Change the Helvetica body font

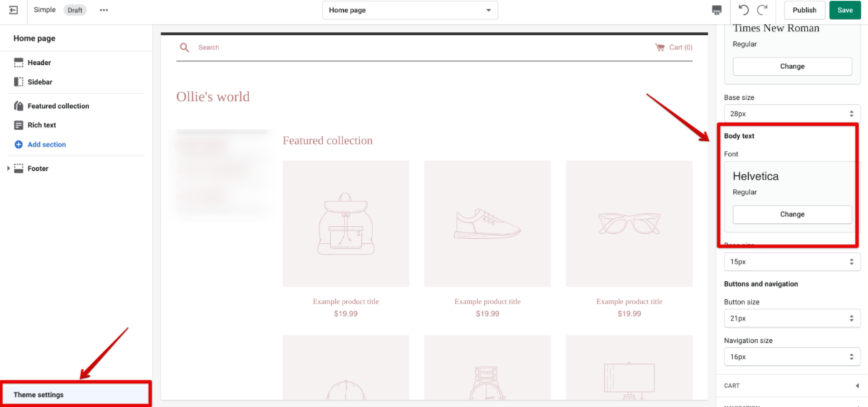(x=792, y=214)
